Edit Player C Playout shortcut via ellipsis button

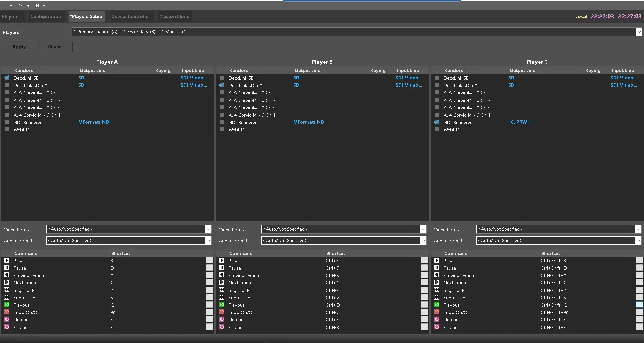[639, 305]
